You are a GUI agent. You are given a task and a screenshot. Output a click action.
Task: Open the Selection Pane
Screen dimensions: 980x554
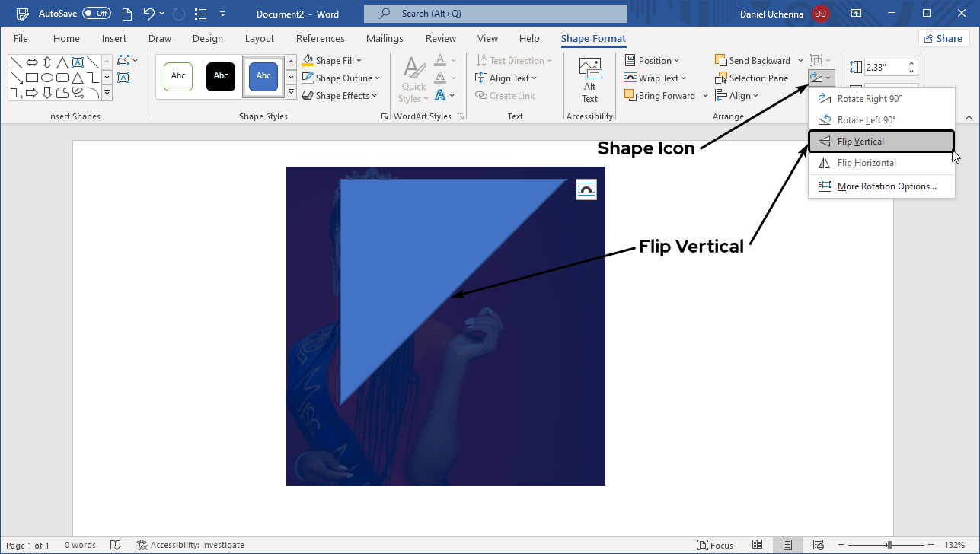point(752,78)
